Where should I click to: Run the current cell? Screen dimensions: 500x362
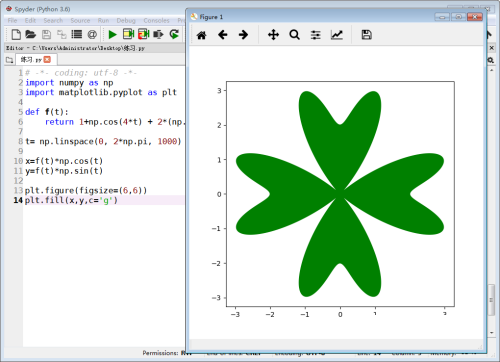(128, 34)
